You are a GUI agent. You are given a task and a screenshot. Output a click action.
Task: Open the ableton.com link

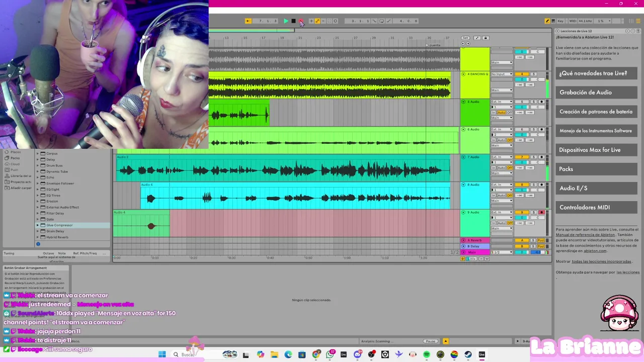(595, 250)
